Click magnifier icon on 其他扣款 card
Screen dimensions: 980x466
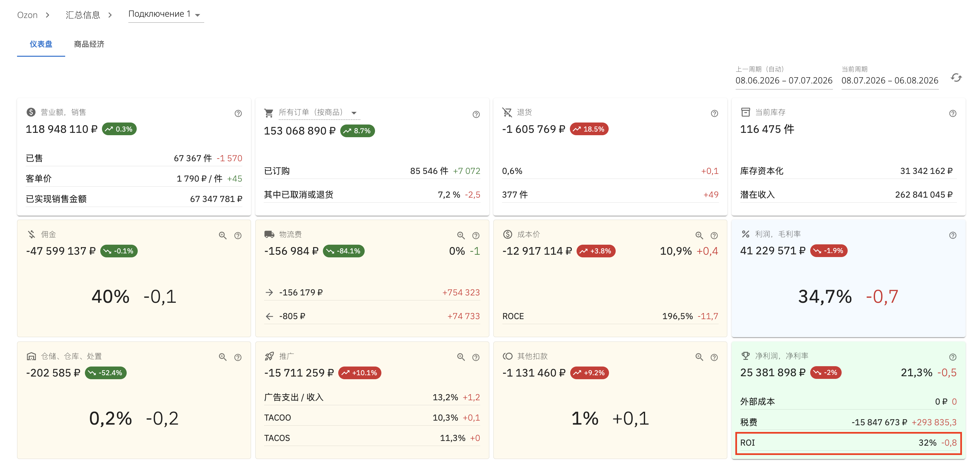click(x=699, y=357)
